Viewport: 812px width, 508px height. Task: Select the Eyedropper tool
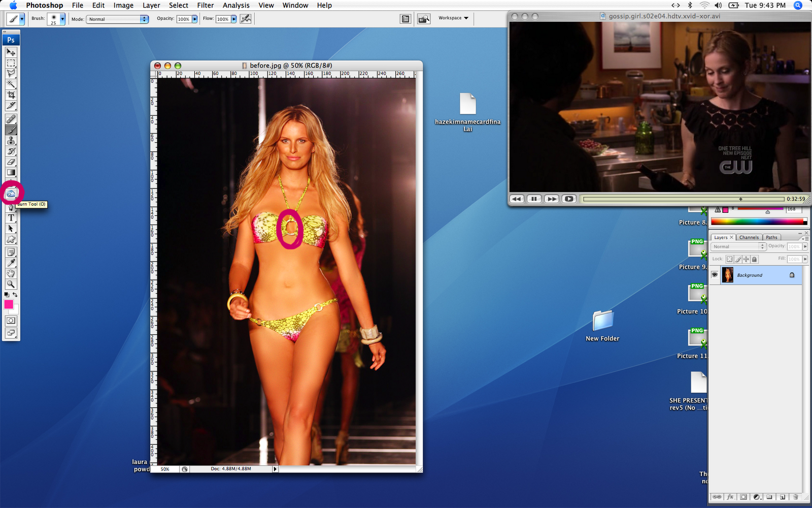pos(11,263)
